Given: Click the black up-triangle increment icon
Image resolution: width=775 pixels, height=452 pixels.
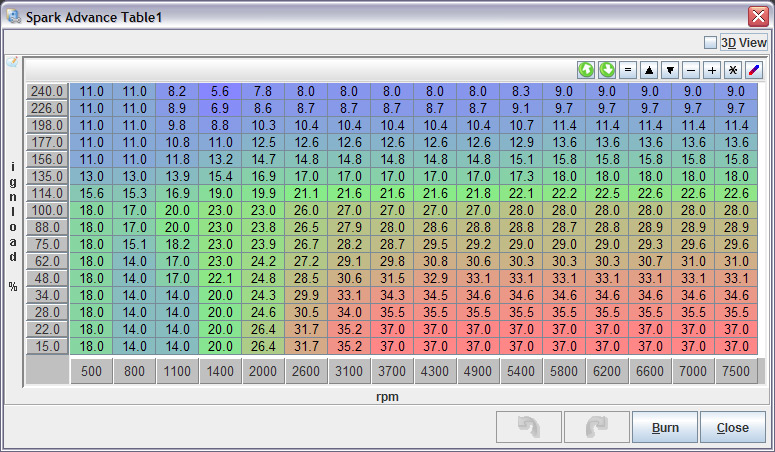Looking at the screenshot, I should coord(649,70).
